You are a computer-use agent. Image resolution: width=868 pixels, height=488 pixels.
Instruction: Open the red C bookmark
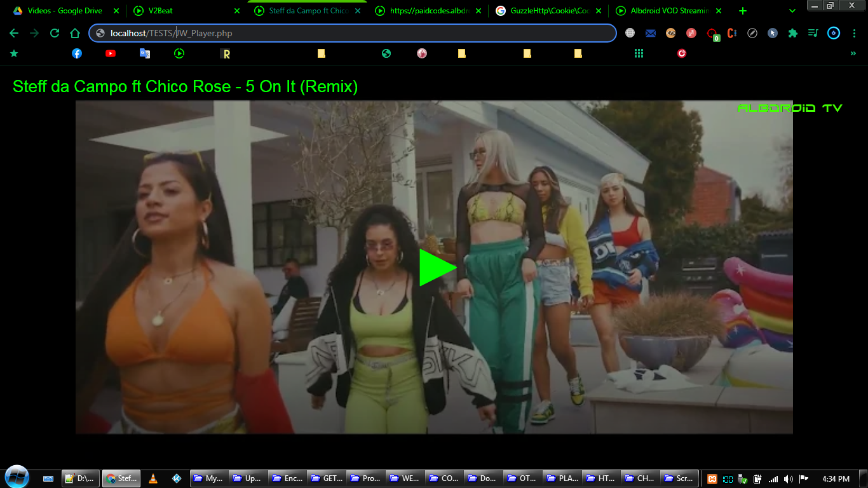(x=682, y=53)
